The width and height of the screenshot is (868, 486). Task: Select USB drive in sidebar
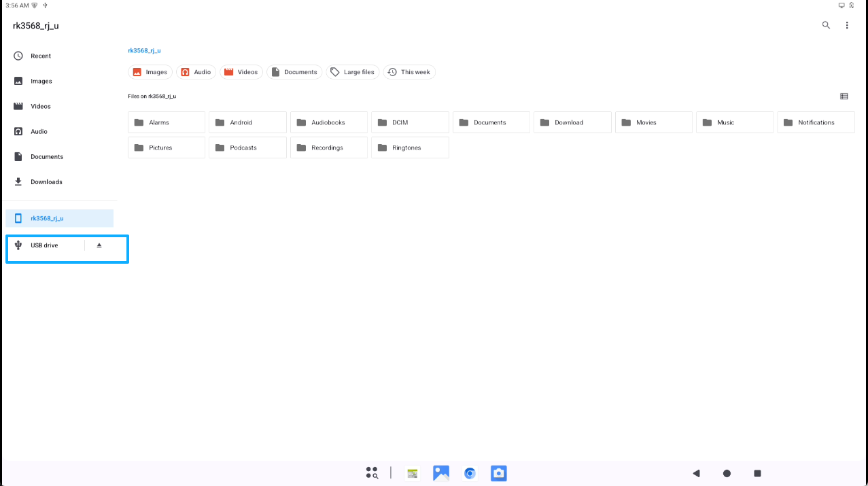coord(44,245)
